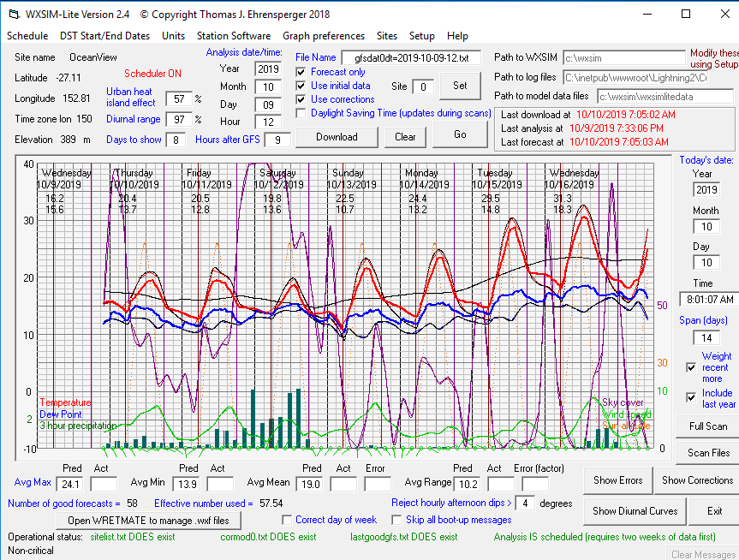
Task: Click the Path to log files field
Action: (635, 77)
